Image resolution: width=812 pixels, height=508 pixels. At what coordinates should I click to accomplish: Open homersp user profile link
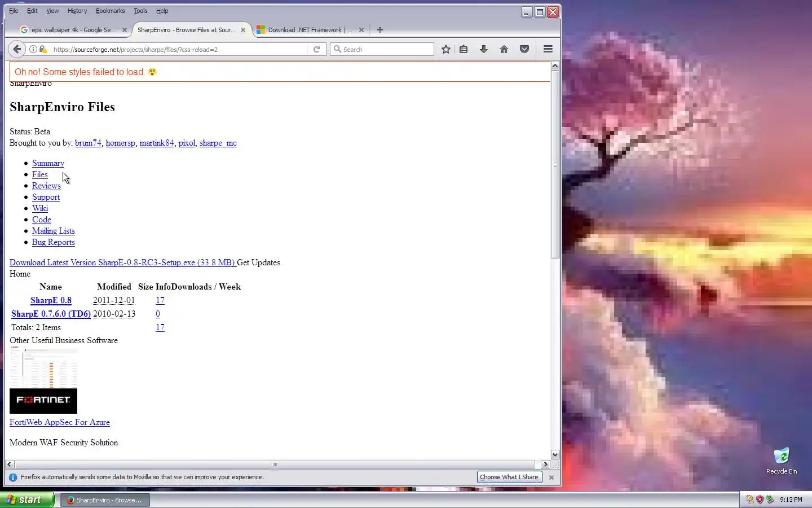click(x=121, y=143)
